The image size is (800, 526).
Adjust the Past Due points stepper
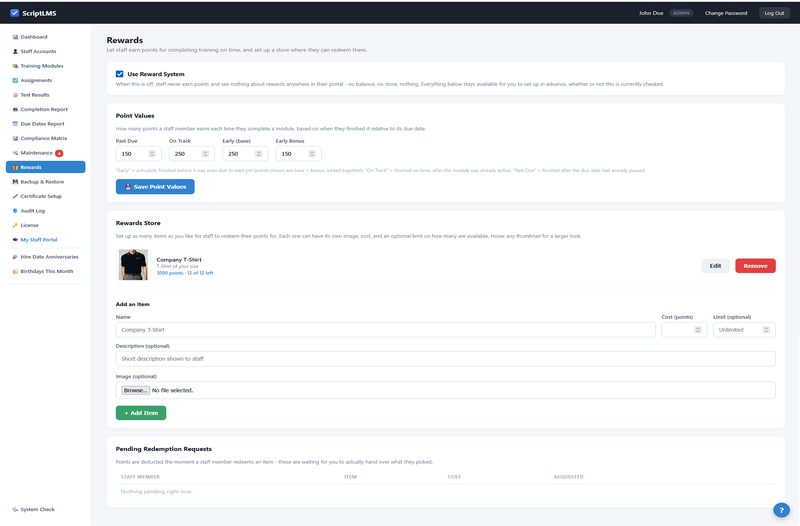click(152, 154)
